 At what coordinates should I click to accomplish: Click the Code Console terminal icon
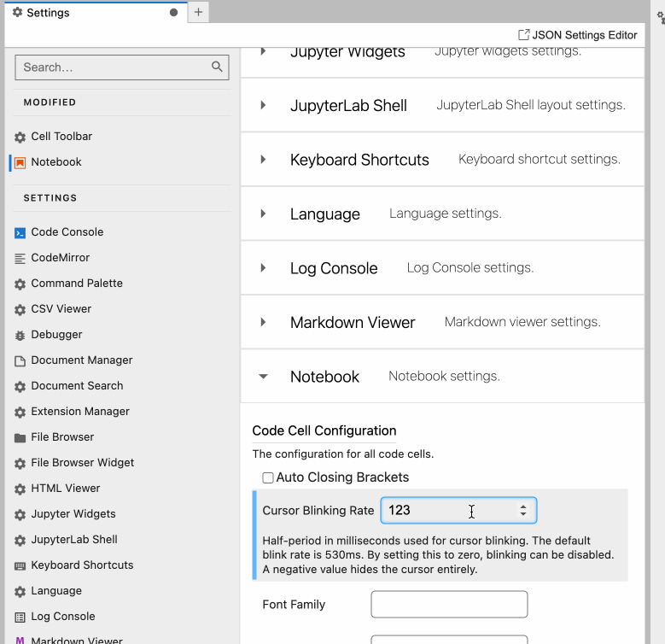tap(20, 232)
